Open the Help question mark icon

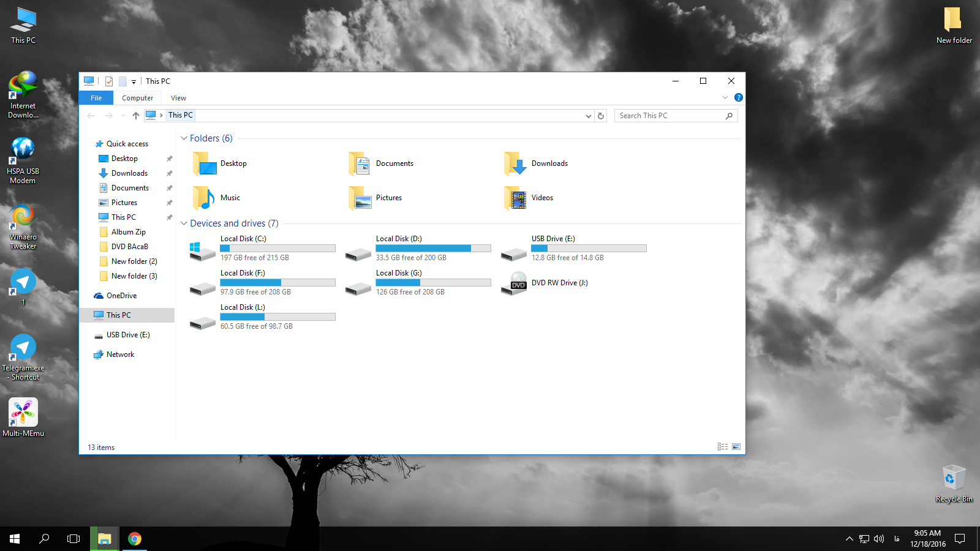pyautogui.click(x=739, y=97)
